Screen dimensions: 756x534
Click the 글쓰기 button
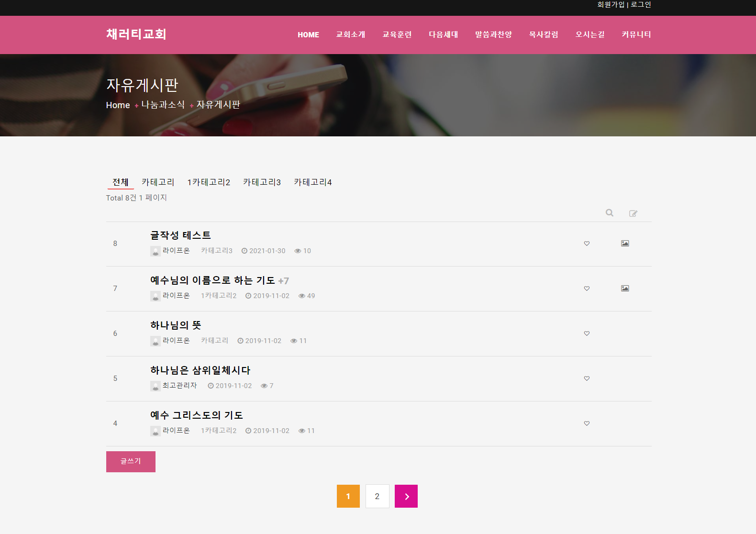coord(131,462)
